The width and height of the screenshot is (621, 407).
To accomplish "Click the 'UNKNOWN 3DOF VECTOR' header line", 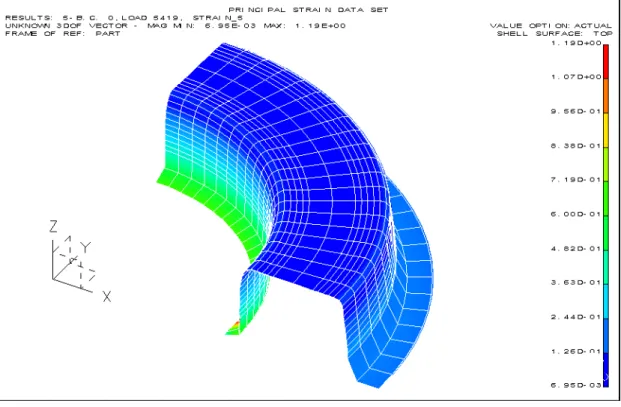I will tap(175, 26).
